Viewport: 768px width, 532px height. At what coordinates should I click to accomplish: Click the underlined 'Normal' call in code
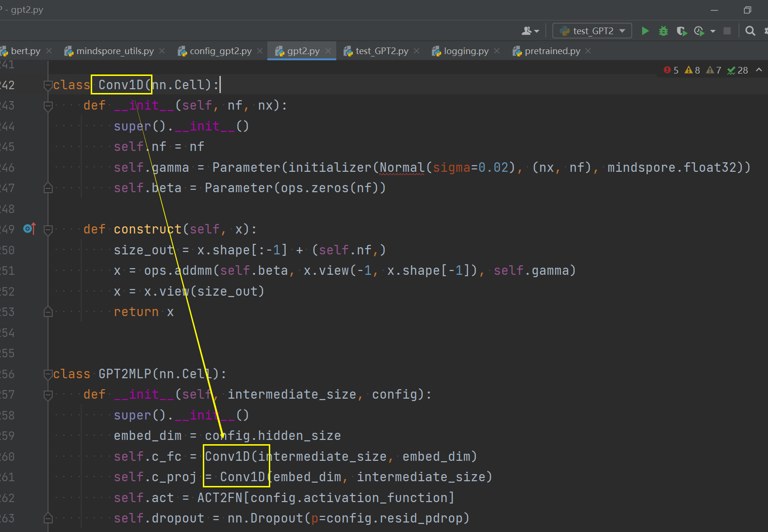(x=402, y=168)
